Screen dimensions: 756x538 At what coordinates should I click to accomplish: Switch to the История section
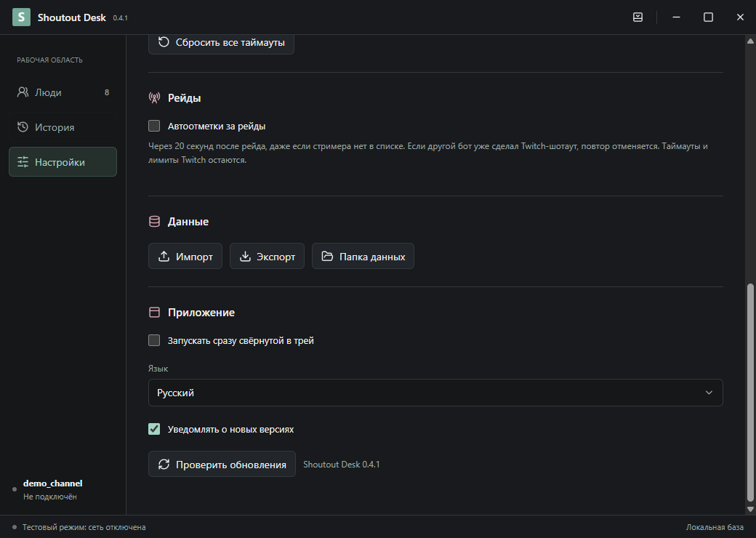63,127
